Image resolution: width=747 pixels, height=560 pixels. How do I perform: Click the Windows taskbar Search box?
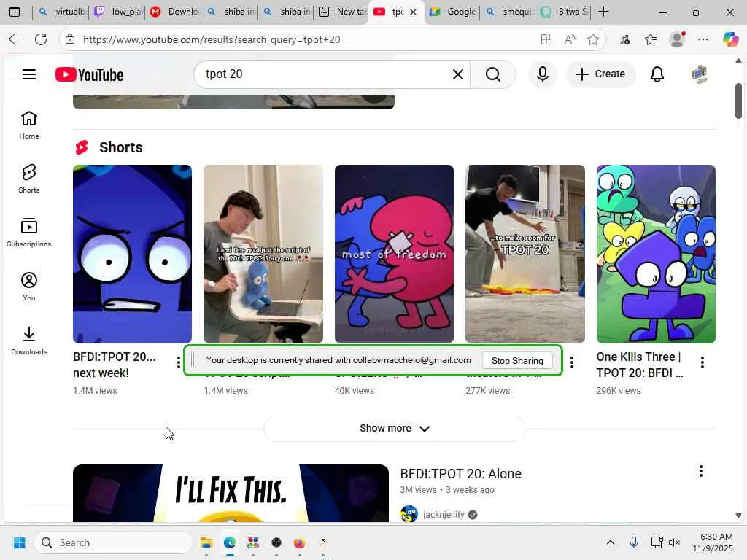[x=113, y=542]
